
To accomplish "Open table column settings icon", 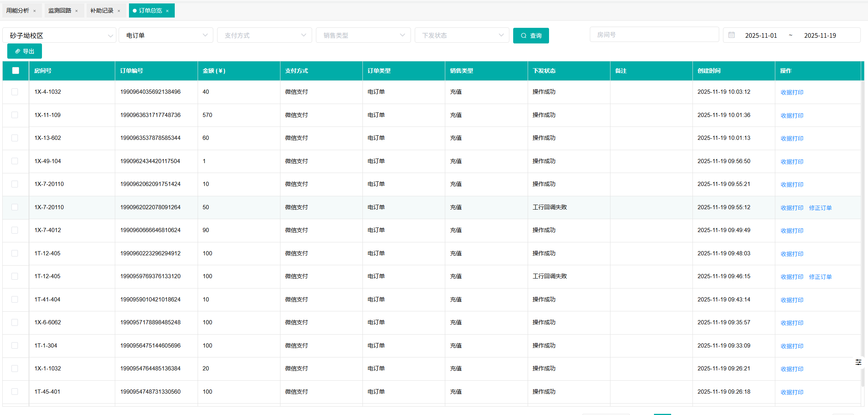I will [858, 362].
